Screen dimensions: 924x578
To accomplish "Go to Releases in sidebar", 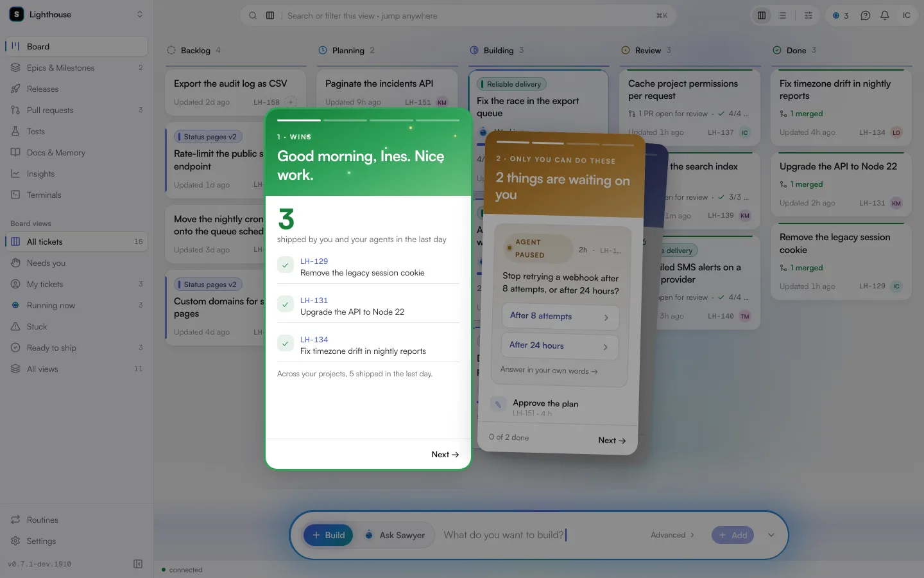I will pos(76,89).
